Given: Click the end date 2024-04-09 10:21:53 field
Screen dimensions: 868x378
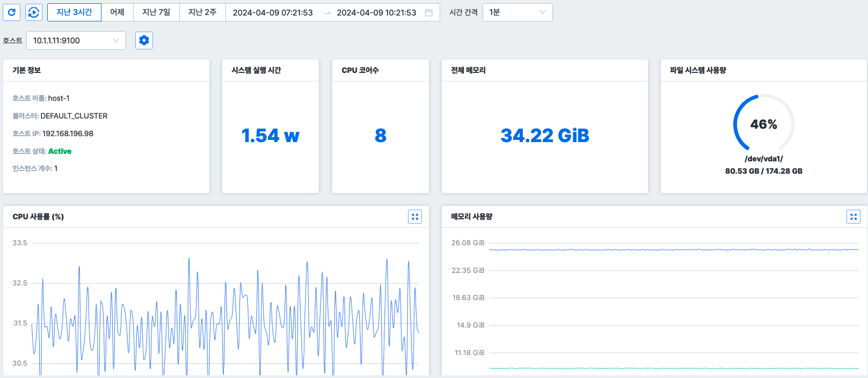Looking at the screenshot, I should [x=376, y=13].
